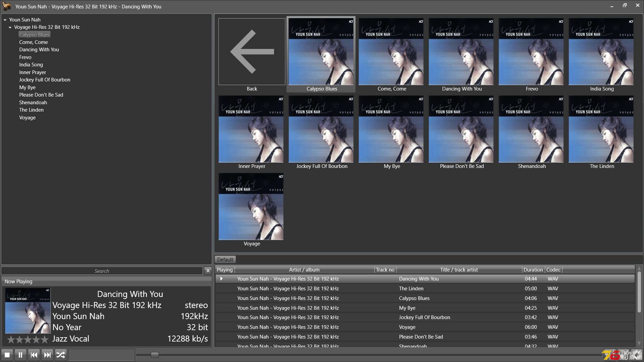Rate the track using the star rating
Viewport: 644px width, 362px height.
pyautogui.click(x=28, y=340)
